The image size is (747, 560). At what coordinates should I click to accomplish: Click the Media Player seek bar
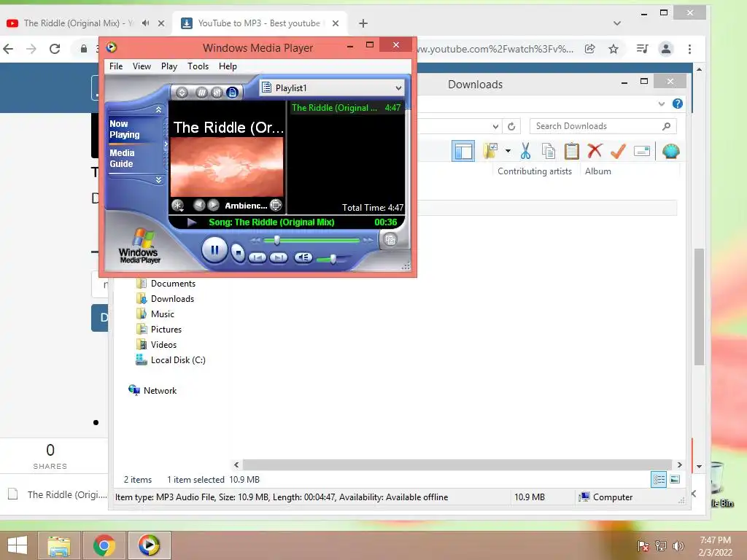point(312,241)
